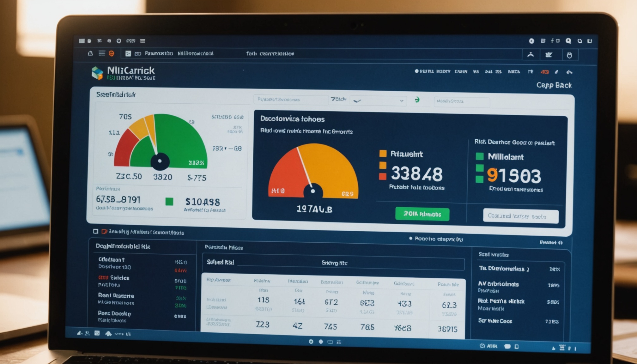Click the magnifier icon in the top bar
The image size is (637, 364).
click(x=568, y=41)
